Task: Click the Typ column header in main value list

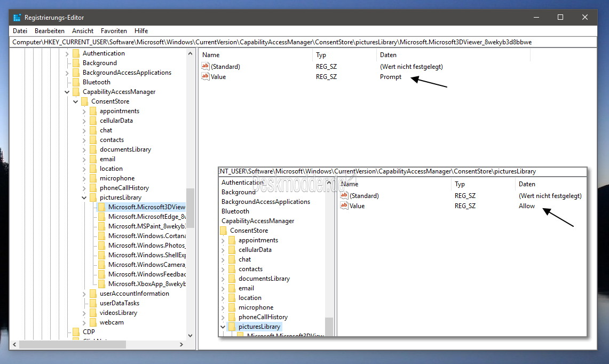Action: 344,55
